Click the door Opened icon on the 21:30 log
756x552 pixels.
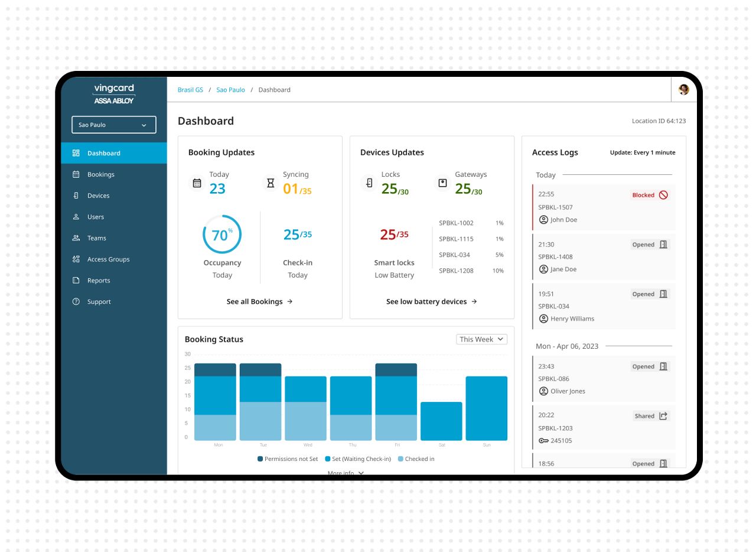click(x=663, y=245)
